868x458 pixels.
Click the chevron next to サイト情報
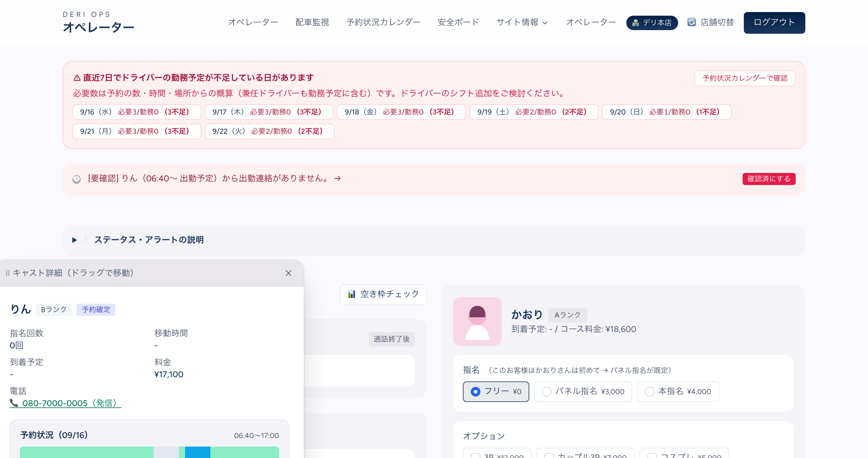point(545,23)
